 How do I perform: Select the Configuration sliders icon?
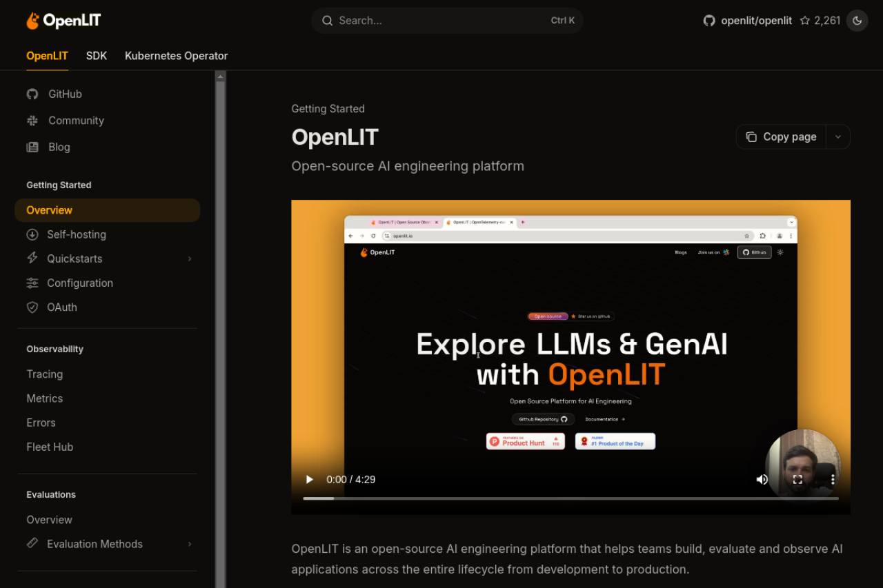point(32,283)
